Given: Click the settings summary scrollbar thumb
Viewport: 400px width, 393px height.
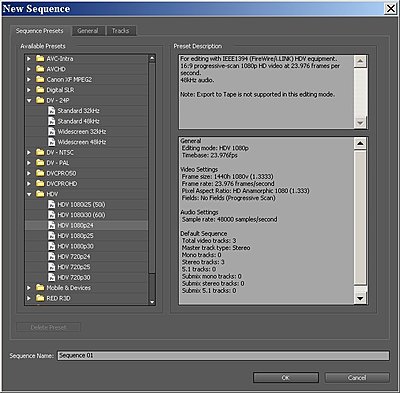Looking at the screenshot, I should 360,218.
